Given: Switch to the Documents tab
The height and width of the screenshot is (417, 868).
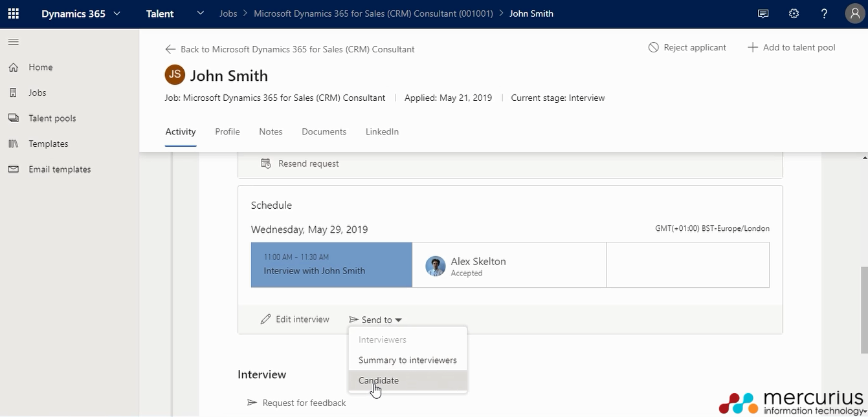Looking at the screenshot, I should (x=324, y=132).
